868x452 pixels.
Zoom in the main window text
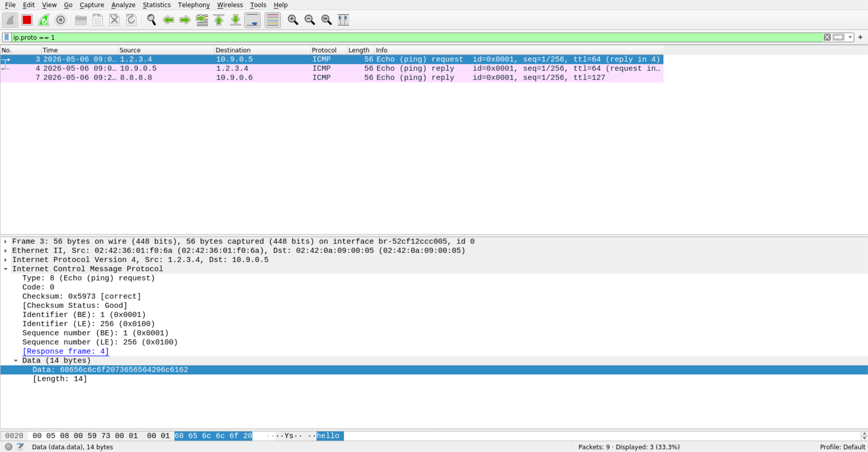tap(293, 20)
